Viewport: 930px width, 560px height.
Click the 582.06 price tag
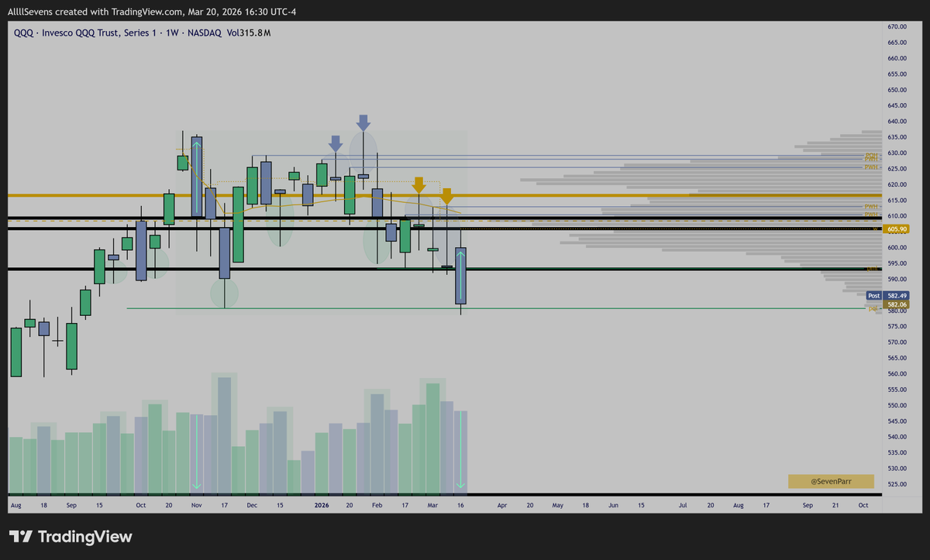895,305
